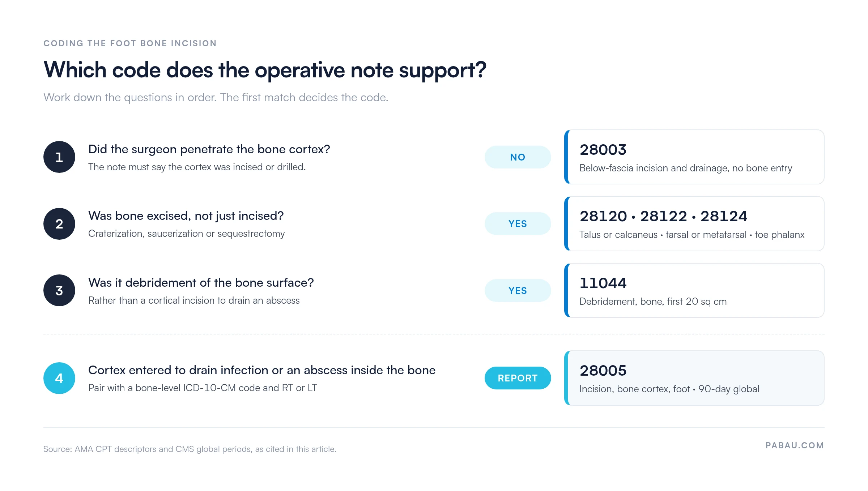Click the step 2 number circle
868x491 pixels.
point(59,224)
